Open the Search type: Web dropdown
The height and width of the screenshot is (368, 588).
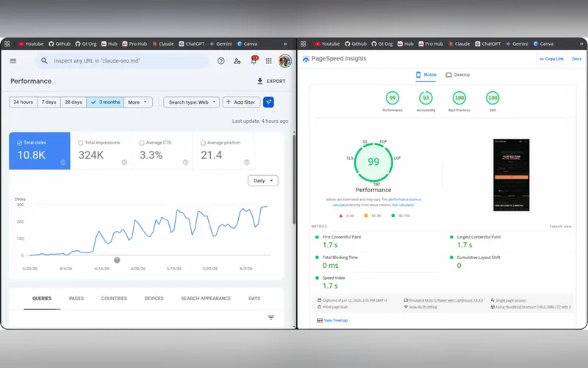pos(192,102)
